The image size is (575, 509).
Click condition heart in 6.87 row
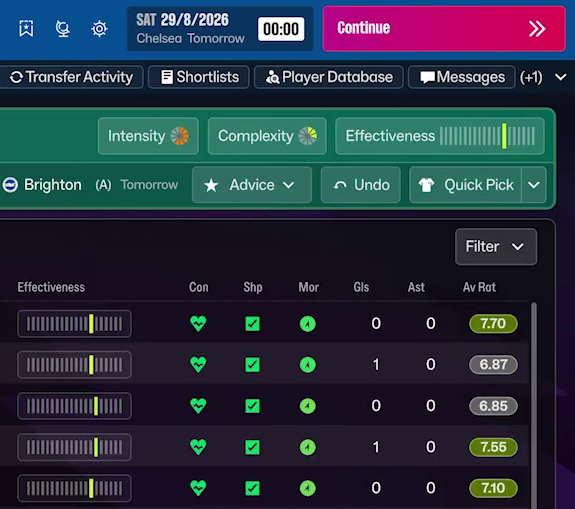click(198, 365)
